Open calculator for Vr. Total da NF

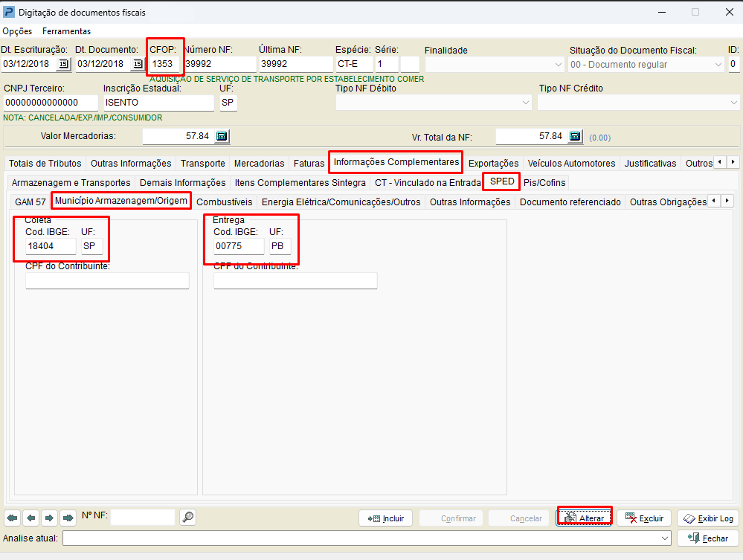tap(575, 136)
